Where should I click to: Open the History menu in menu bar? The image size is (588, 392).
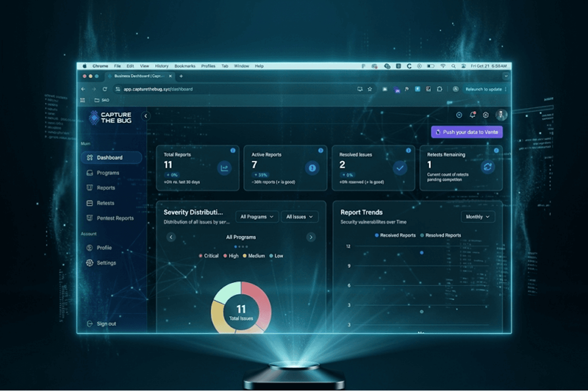162,66
